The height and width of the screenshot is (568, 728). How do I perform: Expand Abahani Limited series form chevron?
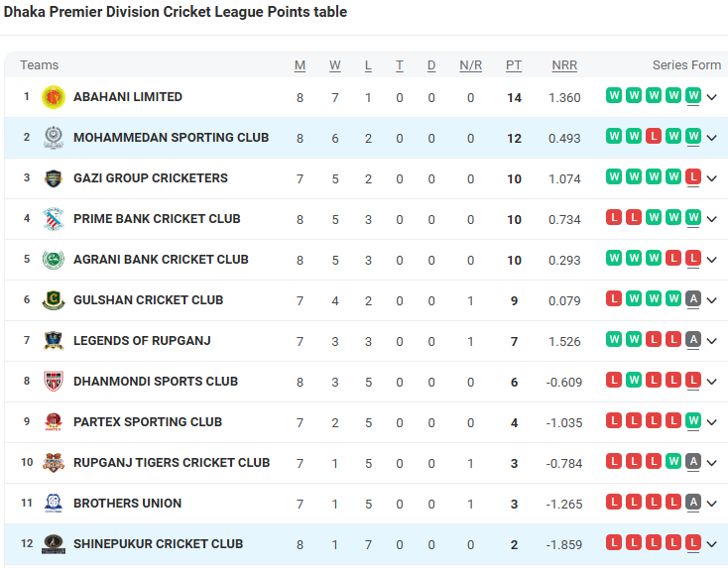tap(712, 97)
